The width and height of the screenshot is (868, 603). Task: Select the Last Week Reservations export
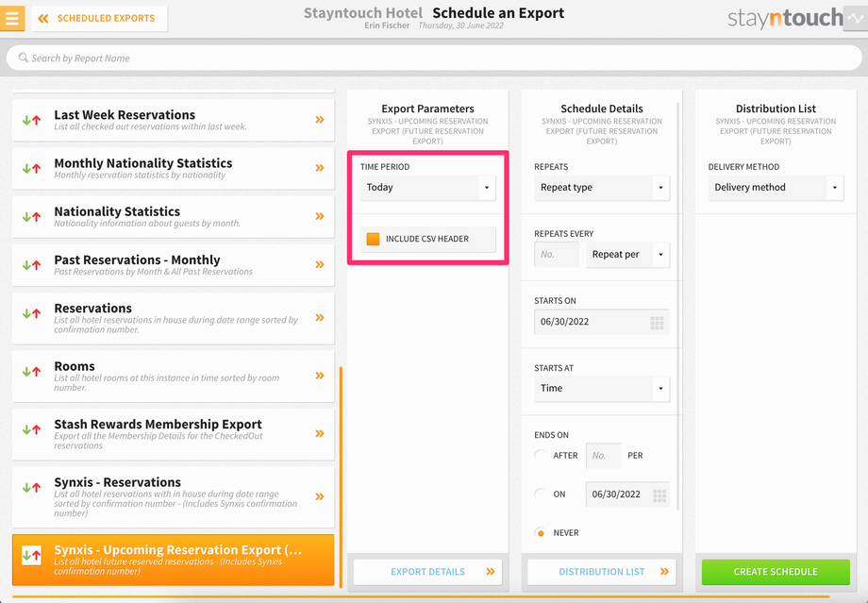click(174, 120)
